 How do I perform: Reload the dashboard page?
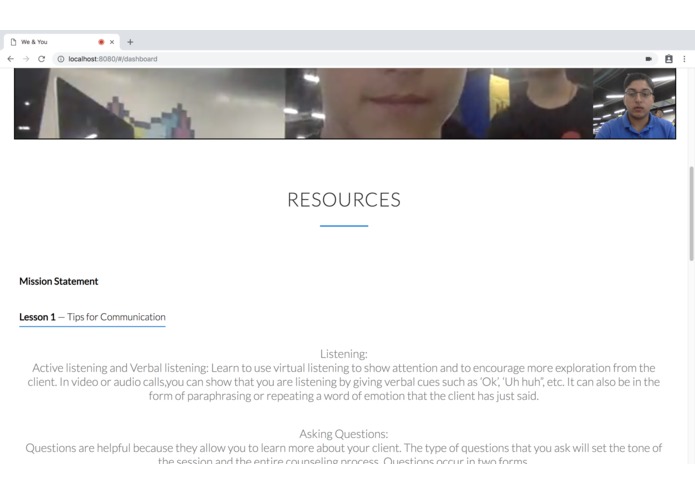tap(41, 59)
